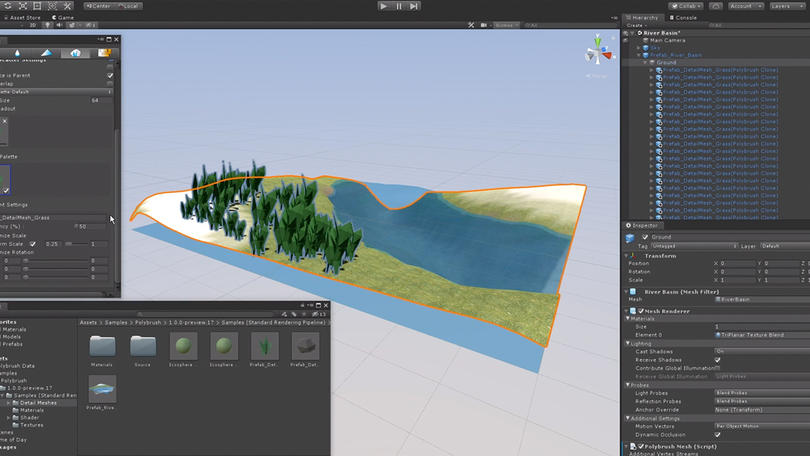This screenshot has width=810, height=456.
Task: Toggle scene lighting in scene toolbar
Action: click(x=48, y=25)
